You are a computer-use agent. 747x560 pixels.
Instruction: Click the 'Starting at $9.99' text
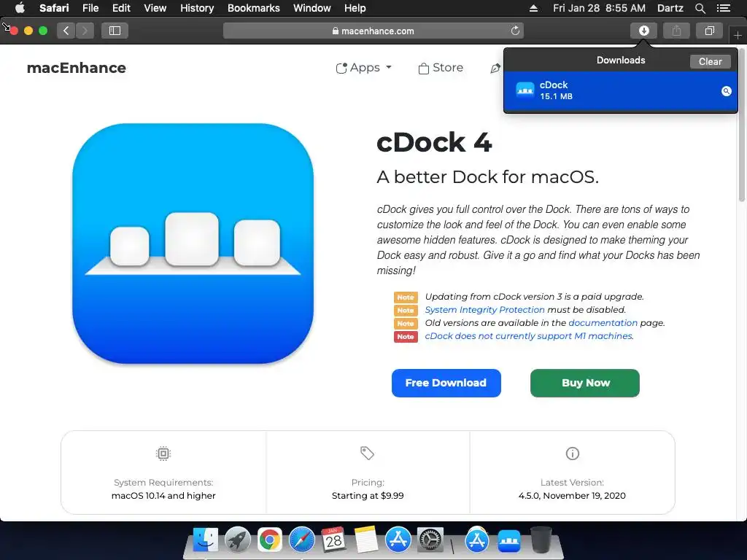coord(368,496)
